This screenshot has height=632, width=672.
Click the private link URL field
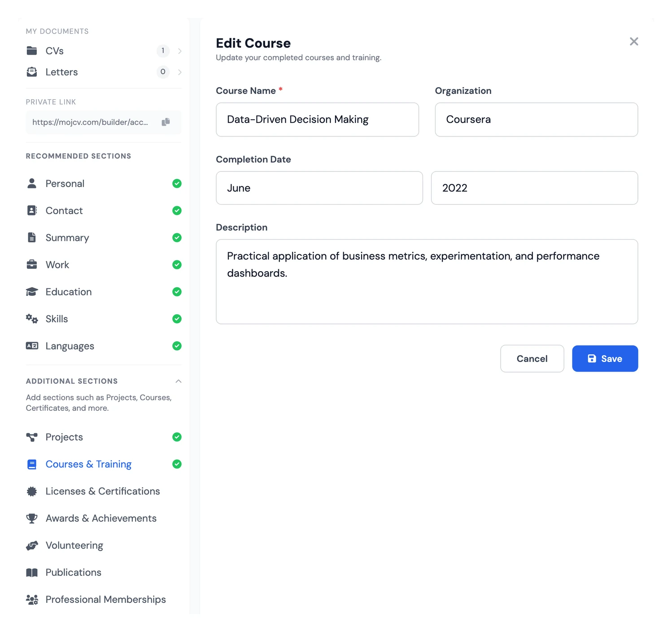pyautogui.click(x=104, y=122)
